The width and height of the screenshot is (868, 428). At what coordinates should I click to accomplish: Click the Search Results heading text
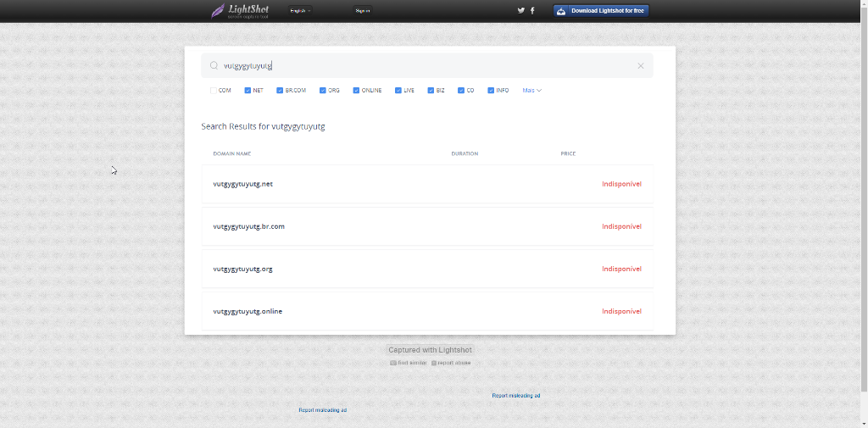pyautogui.click(x=263, y=126)
